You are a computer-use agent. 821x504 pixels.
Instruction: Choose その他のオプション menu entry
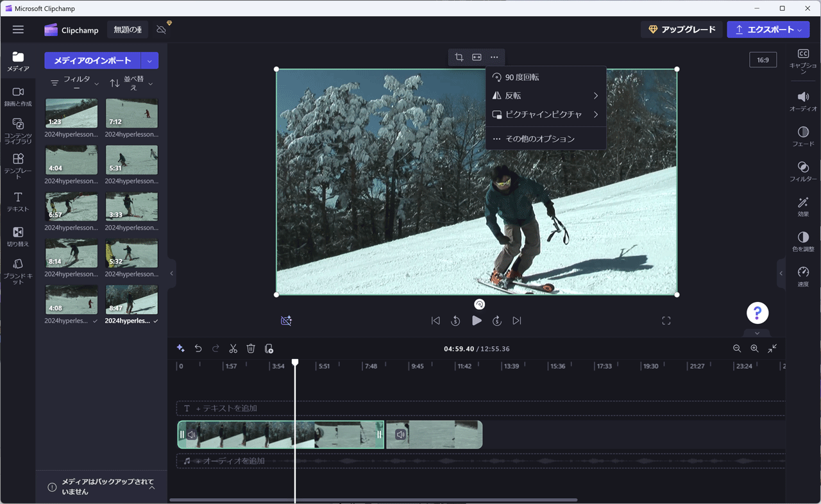click(546, 139)
